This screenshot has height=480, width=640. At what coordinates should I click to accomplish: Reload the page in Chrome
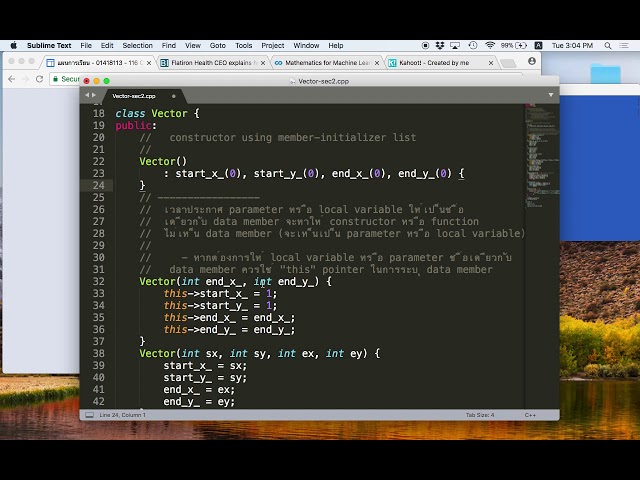tap(39, 79)
